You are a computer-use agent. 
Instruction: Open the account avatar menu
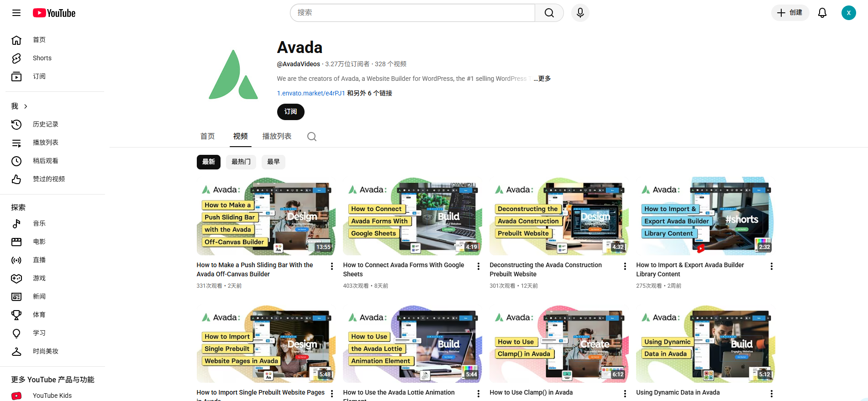849,13
